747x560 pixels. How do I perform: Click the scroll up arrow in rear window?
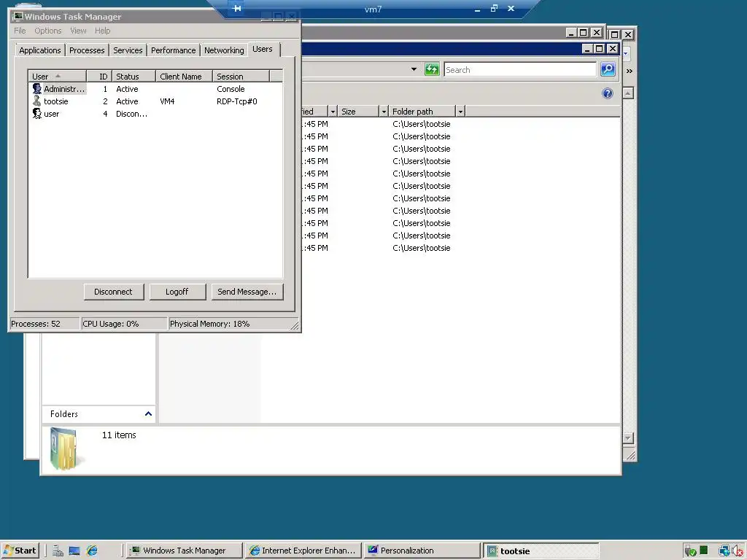[628, 93]
